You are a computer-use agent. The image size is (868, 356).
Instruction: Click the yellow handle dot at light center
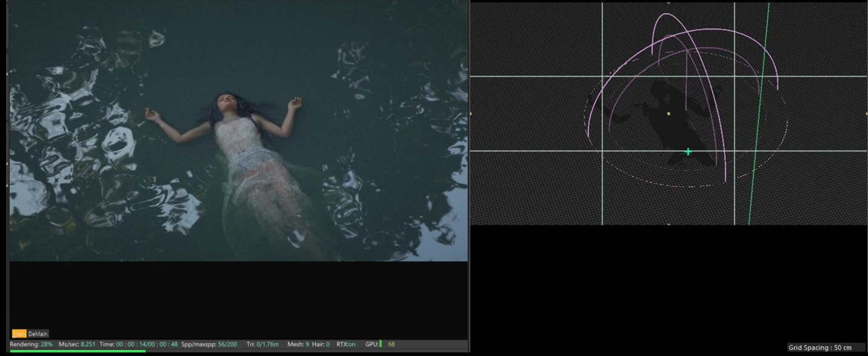pos(668,113)
